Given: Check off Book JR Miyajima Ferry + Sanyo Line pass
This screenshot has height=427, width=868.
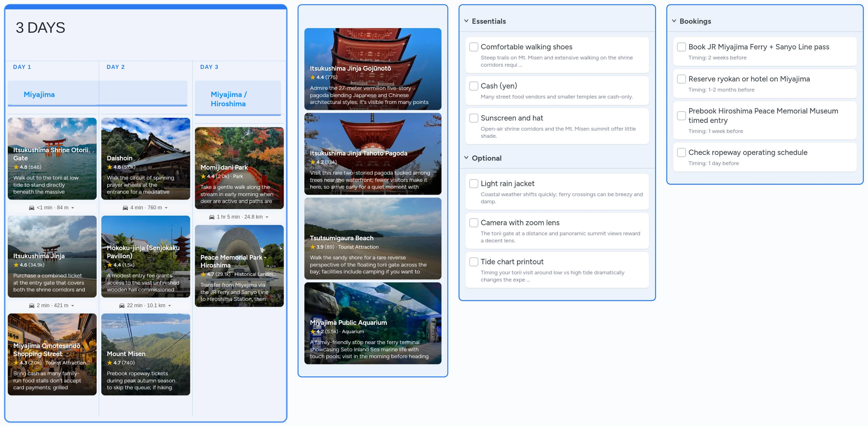Looking at the screenshot, I should [681, 47].
